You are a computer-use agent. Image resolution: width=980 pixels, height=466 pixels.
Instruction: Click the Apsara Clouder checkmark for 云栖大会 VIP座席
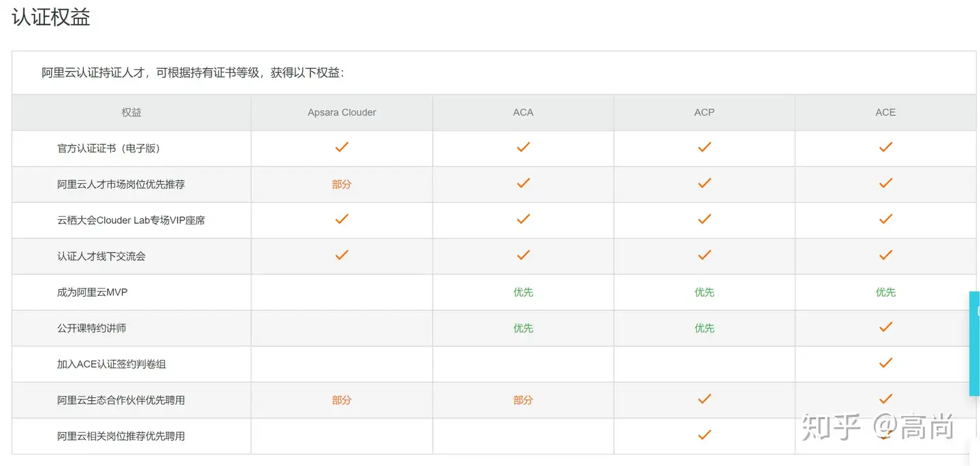pos(342,219)
